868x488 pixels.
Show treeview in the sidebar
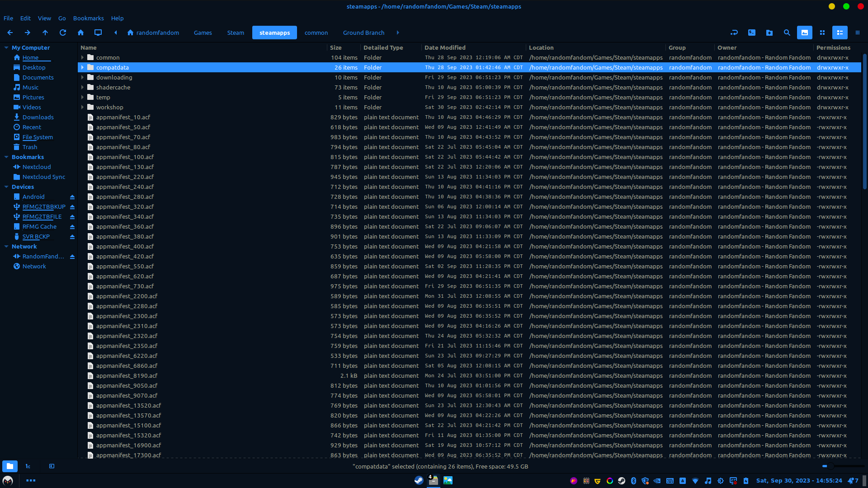[x=28, y=466]
